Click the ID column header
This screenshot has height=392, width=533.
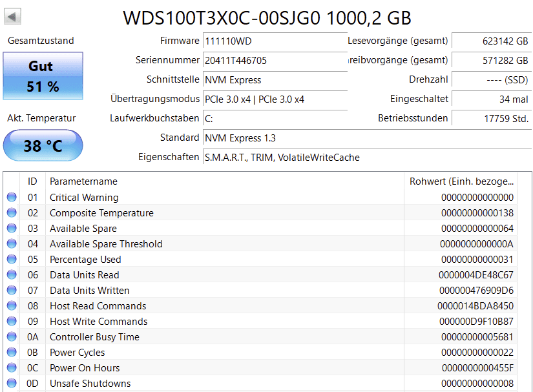[x=32, y=181]
